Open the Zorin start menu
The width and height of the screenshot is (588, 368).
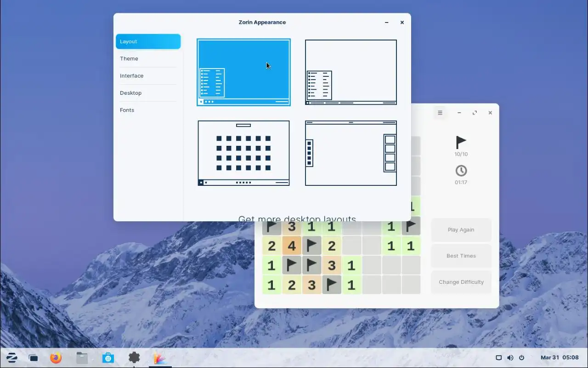click(x=11, y=357)
